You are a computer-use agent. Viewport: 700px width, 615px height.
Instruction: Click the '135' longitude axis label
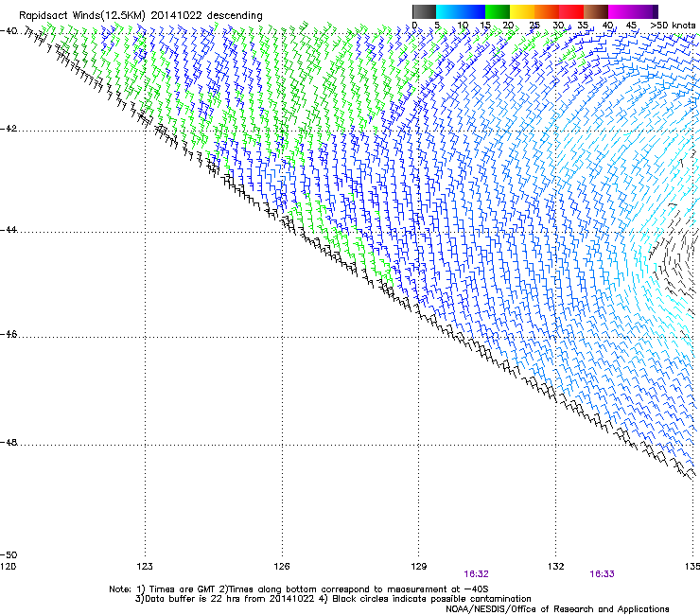692,567
